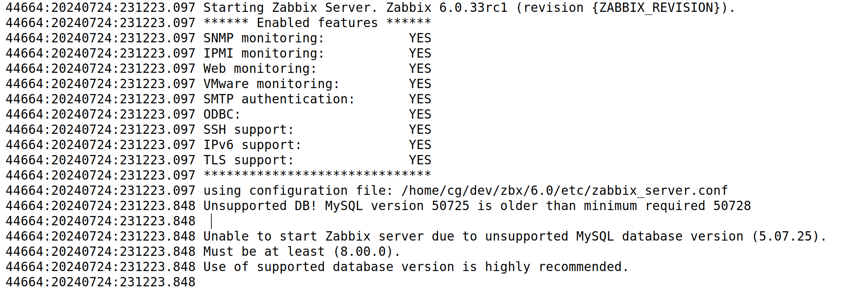Image resolution: width=868 pixels, height=288 pixels.
Task: Click the 'Unsupported DB!' error text
Action: click(260, 206)
